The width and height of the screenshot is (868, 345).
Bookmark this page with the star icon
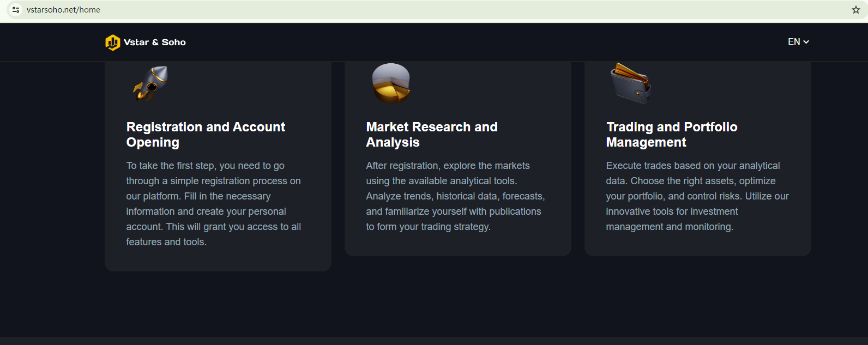(855, 10)
